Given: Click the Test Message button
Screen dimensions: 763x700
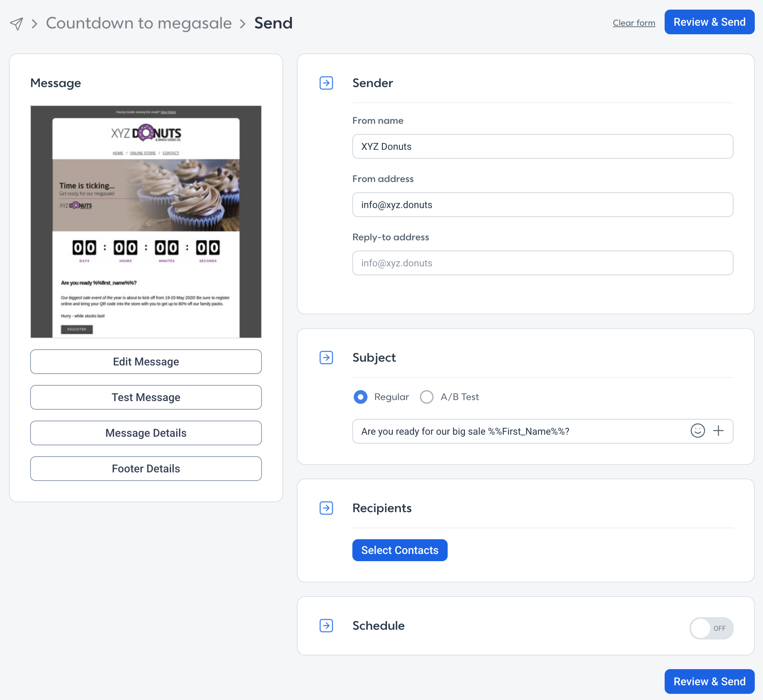Looking at the screenshot, I should (146, 397).
